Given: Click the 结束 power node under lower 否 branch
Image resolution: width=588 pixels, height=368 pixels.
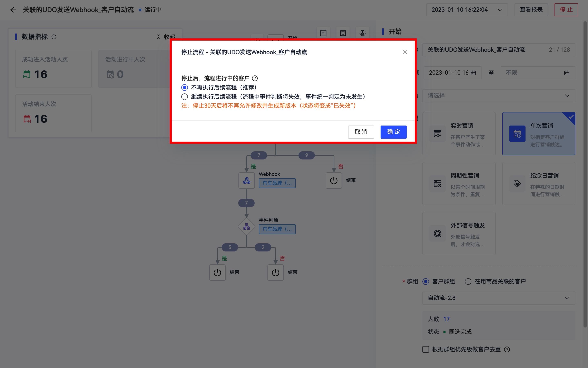Looking at the screenshot, I should pos(276,273).
